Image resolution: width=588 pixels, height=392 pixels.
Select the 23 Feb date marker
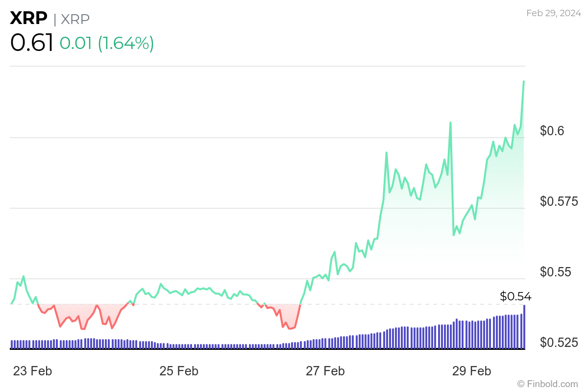(32, 371)
